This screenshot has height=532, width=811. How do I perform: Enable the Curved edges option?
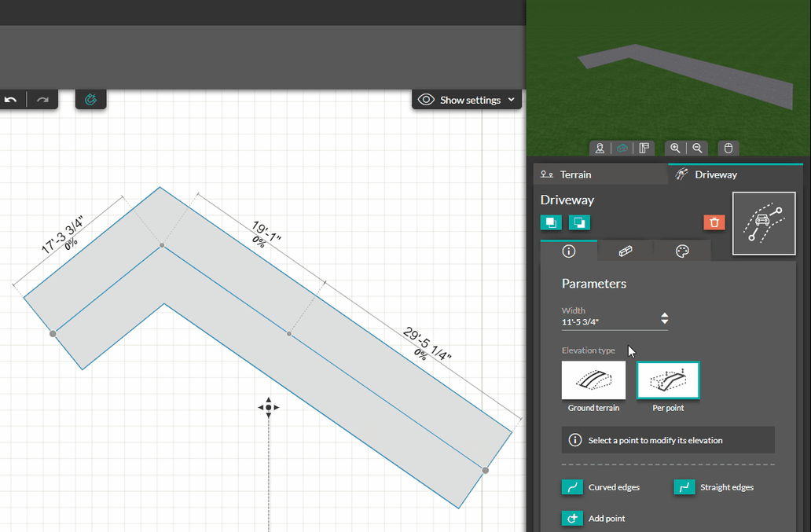pyautogui.click(x=572, y=487)
